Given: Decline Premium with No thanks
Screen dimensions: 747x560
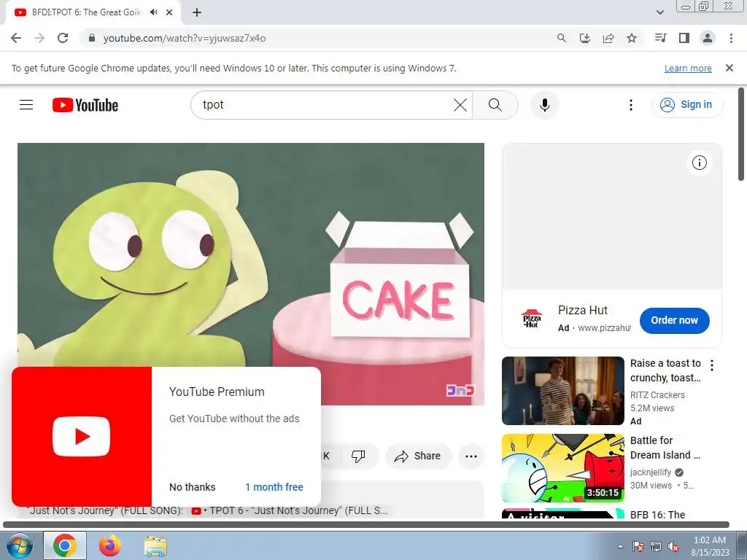Looking at the screenshot, I should (192, 487).
